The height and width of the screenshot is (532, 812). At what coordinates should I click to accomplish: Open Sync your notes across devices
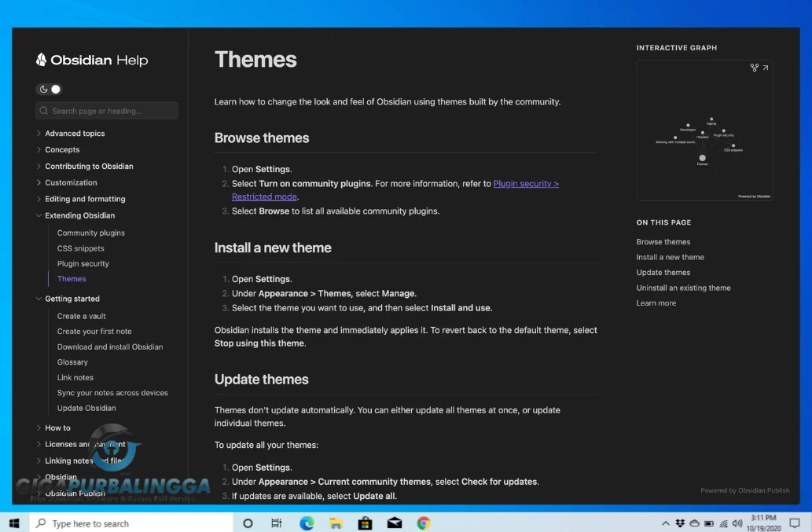point(112,393)
